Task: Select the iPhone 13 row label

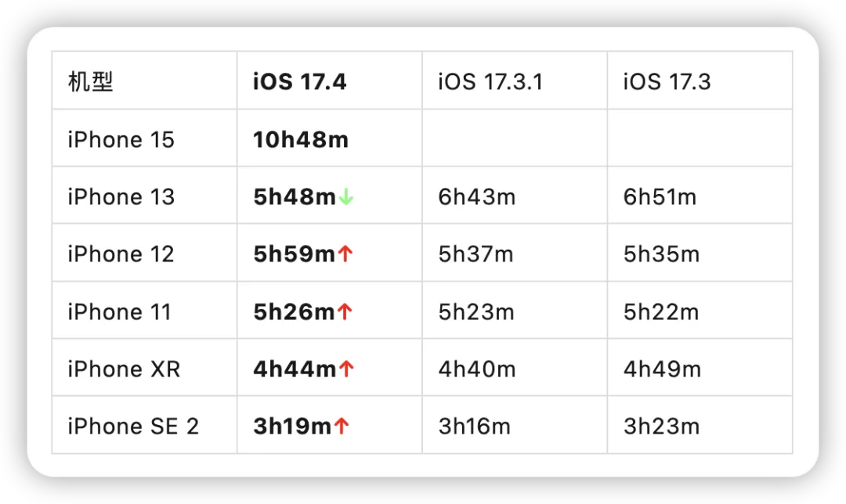Action: coord(121,197)
